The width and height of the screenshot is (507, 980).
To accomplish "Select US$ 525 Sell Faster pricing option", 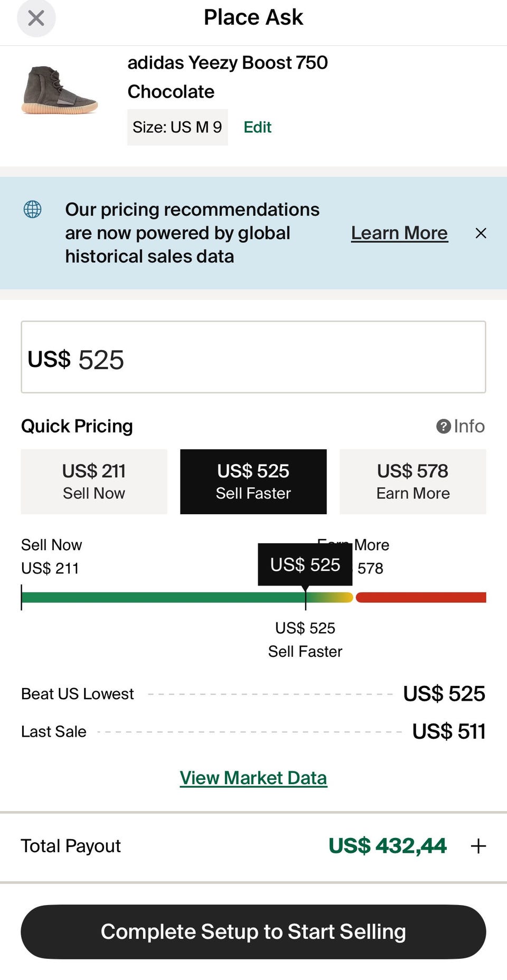I will pos(253,482).
